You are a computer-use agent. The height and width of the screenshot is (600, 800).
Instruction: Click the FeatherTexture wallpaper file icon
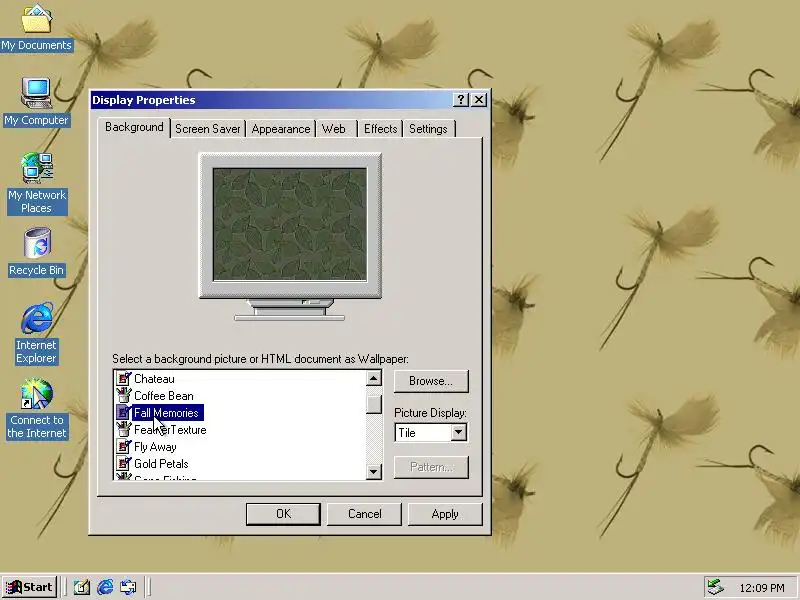click(123, 430)
